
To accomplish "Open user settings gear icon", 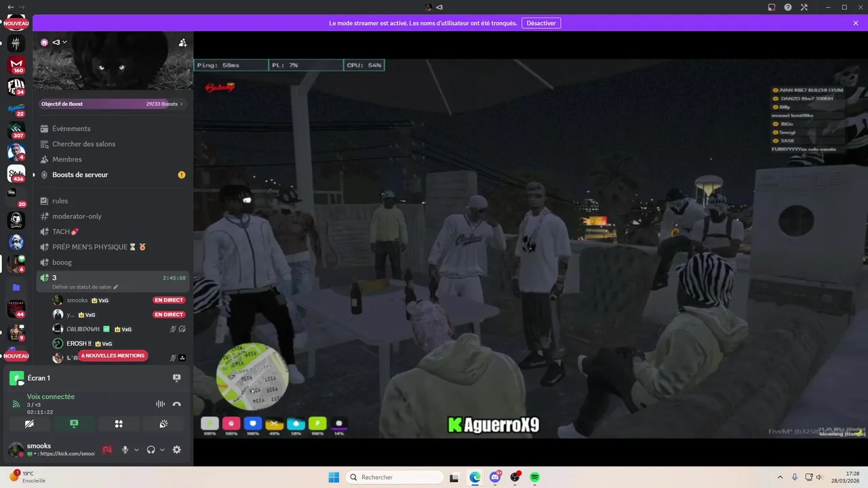I will pos(176,449).
